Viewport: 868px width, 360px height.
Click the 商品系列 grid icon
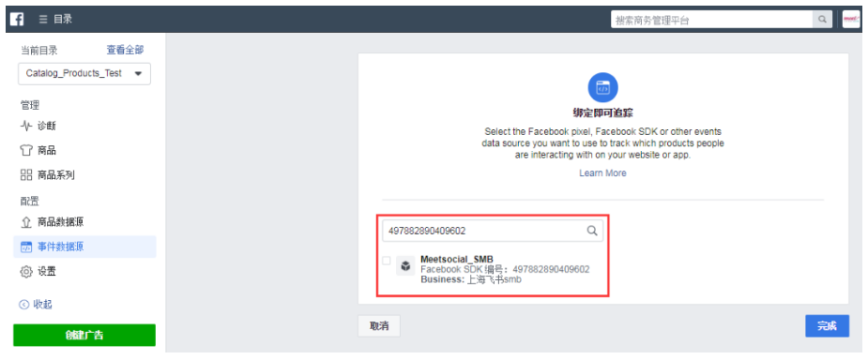click(26, 176)
